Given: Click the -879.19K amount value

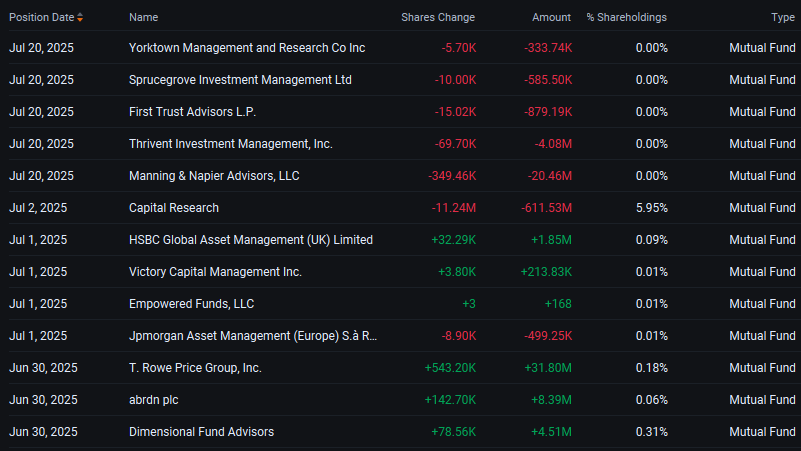Looking at the screenshot, I should pyautogui.click(x=548, y=112).
